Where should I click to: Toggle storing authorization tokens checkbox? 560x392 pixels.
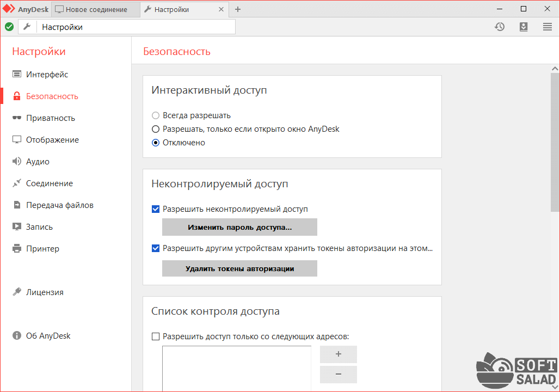[156, 248]
